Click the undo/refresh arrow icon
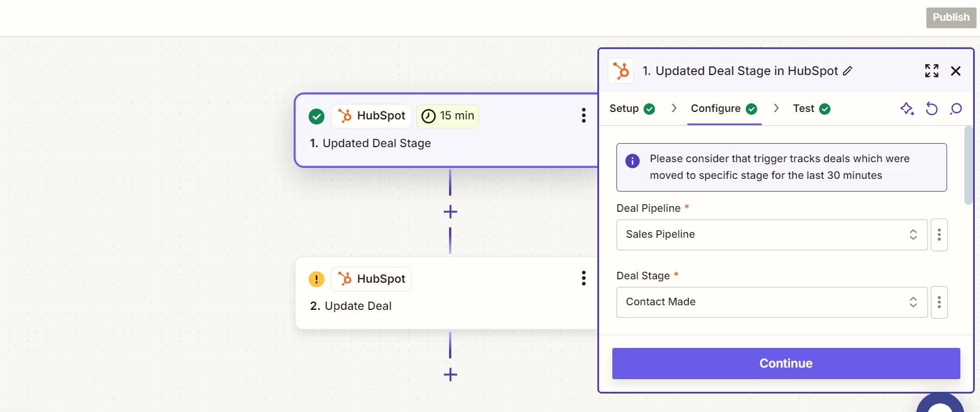This screenshot has height=412, width=980. tap(932, 108)
